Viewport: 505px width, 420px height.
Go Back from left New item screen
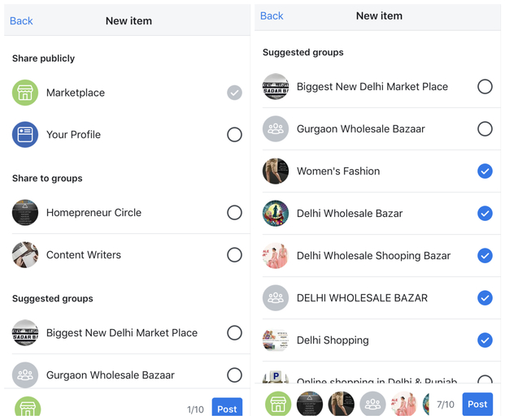coord(21,21)
